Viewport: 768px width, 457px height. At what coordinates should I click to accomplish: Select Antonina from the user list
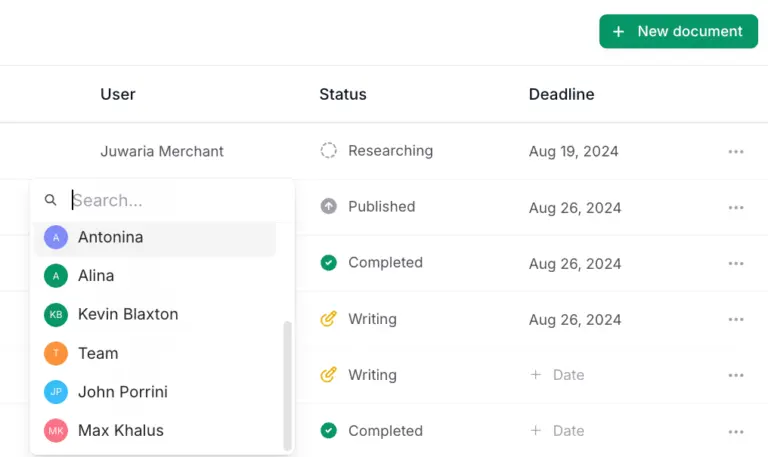click(x=110, y=237)
